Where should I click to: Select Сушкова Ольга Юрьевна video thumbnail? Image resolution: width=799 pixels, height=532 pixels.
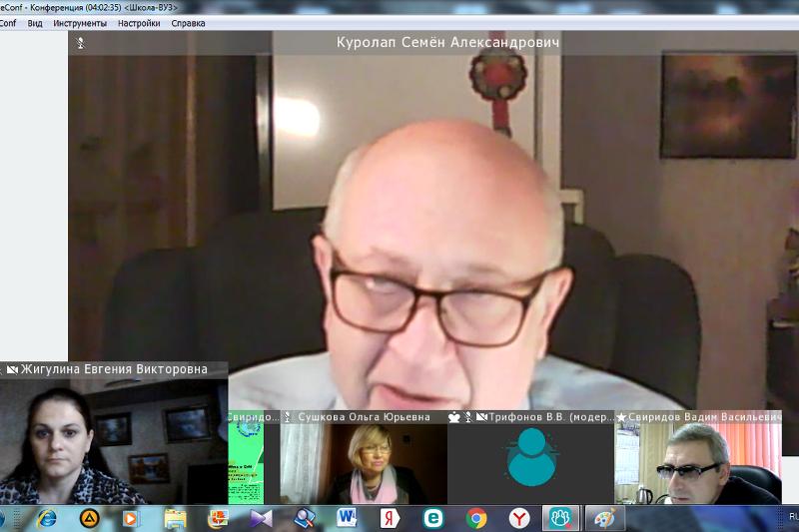point(363,463)
